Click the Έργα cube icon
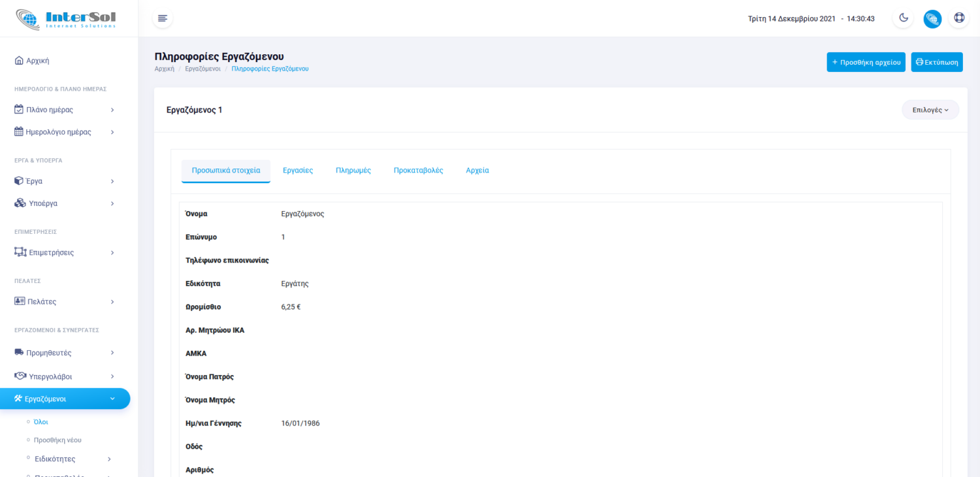 coord(19,181)
